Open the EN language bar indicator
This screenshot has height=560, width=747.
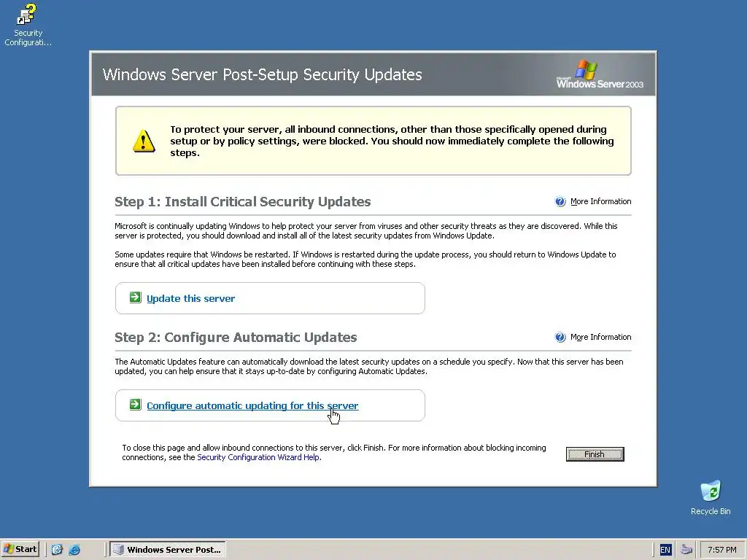pyautogui.click(x=665, y=550)
